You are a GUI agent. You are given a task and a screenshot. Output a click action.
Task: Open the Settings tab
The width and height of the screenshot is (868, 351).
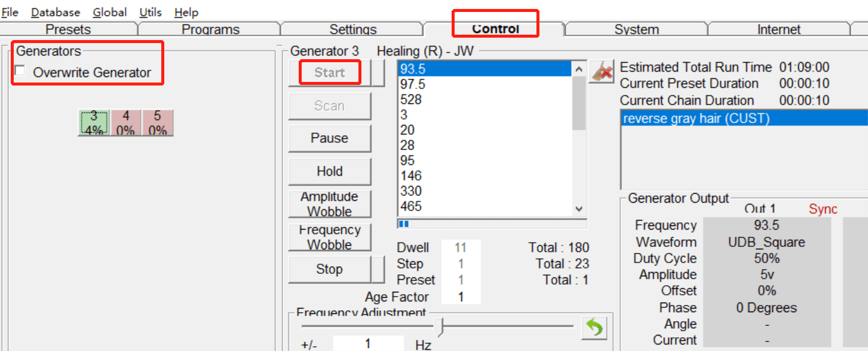[x=353, y=29]
